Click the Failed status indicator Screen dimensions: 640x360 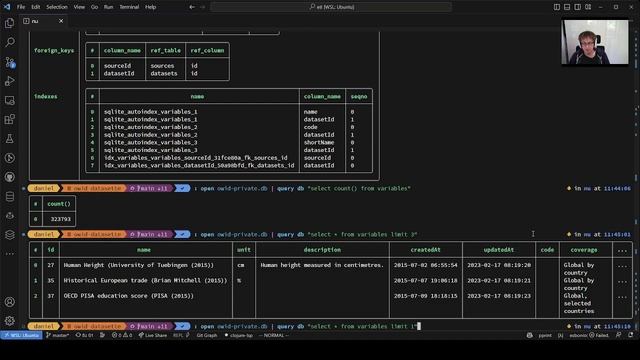point(598,335)
